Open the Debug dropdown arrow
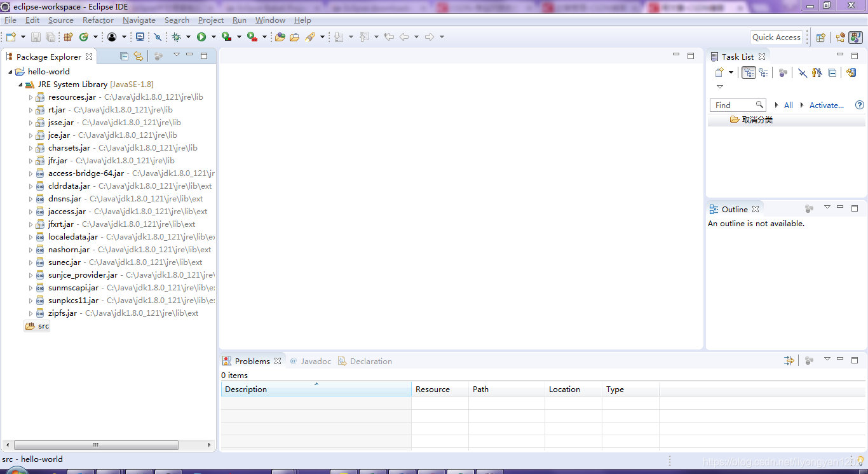The height and width of the screenshot is (474, 868). [188, 37]
